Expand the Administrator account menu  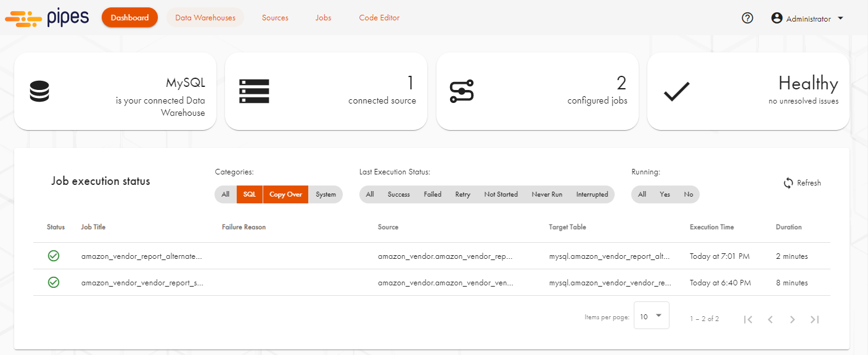[808, 18]
